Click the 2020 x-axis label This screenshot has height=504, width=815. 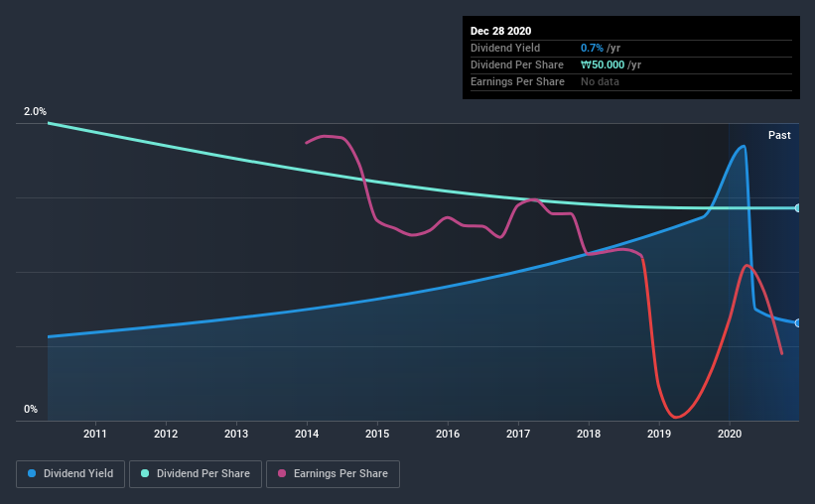pos(730,434)
